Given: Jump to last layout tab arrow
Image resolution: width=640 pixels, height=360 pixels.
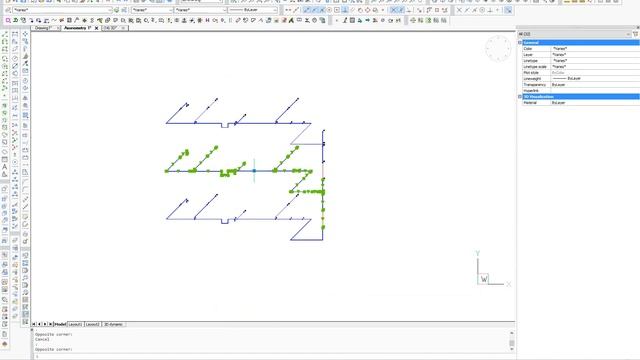Looking at the screenshot, I should [50, 324].
